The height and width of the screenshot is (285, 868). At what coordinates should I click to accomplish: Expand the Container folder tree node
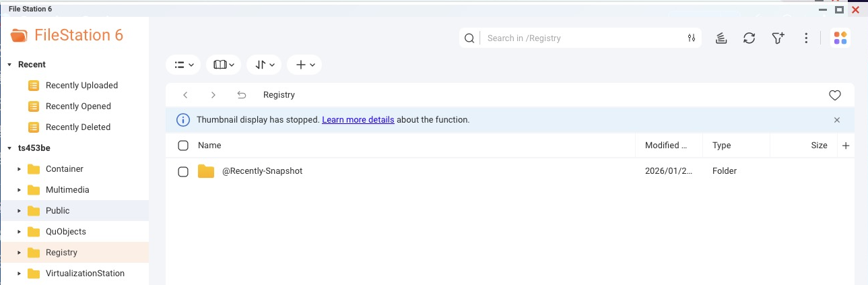point(20,169)
